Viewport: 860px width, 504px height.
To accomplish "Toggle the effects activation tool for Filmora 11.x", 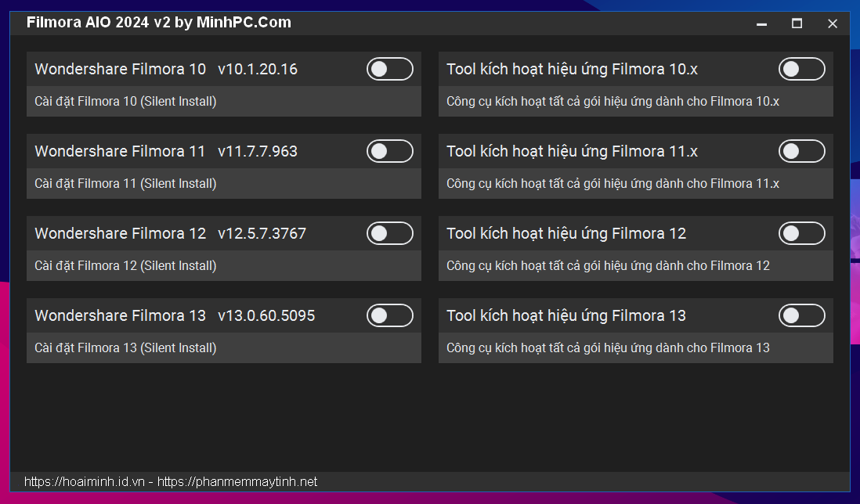I will 802,151.
